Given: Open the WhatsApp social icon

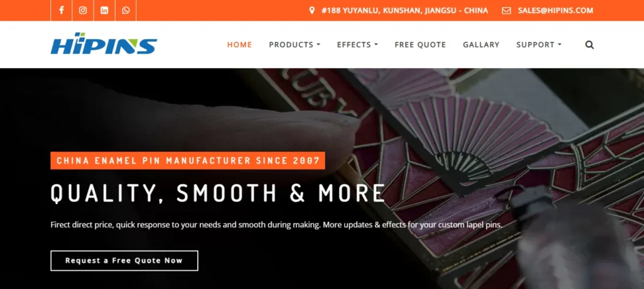Looking at the screenshot, I should click(126, 10).
